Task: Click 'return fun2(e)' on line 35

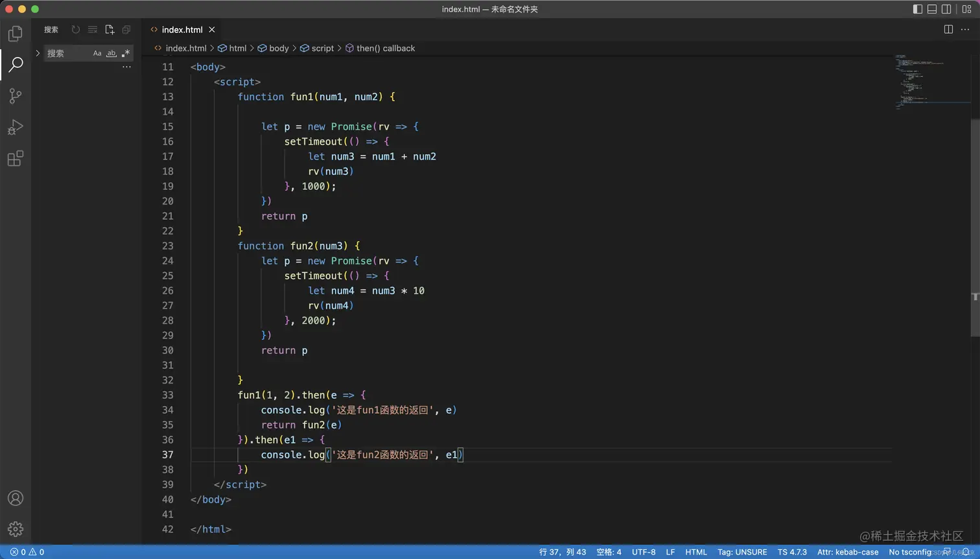Action: coord(301,425)
